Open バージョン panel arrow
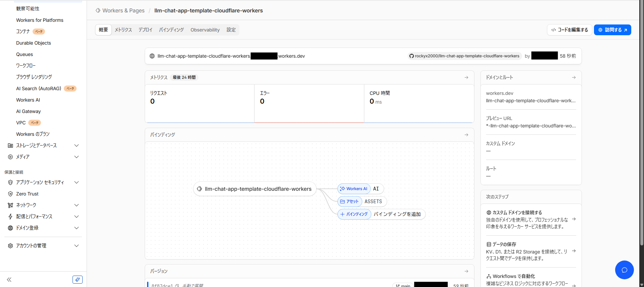The height and width of the screenshot is (287, 644). point(466,271)
